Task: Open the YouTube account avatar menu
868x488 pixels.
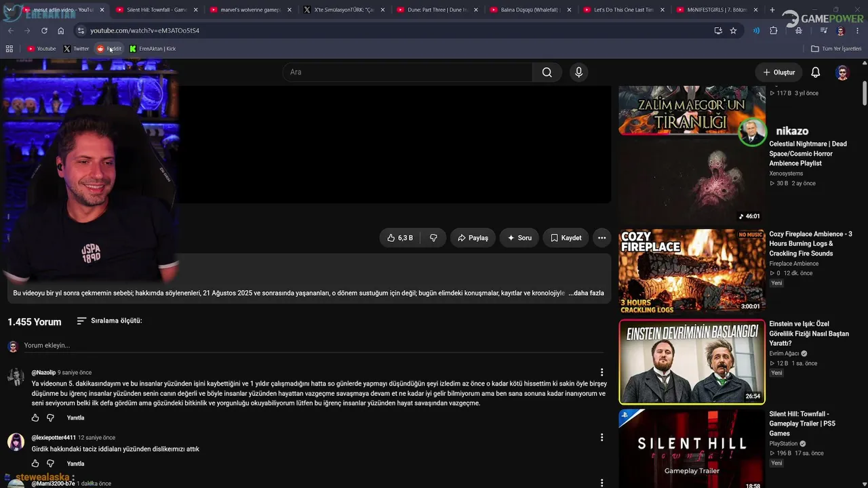Action: (x=842, y=73)
